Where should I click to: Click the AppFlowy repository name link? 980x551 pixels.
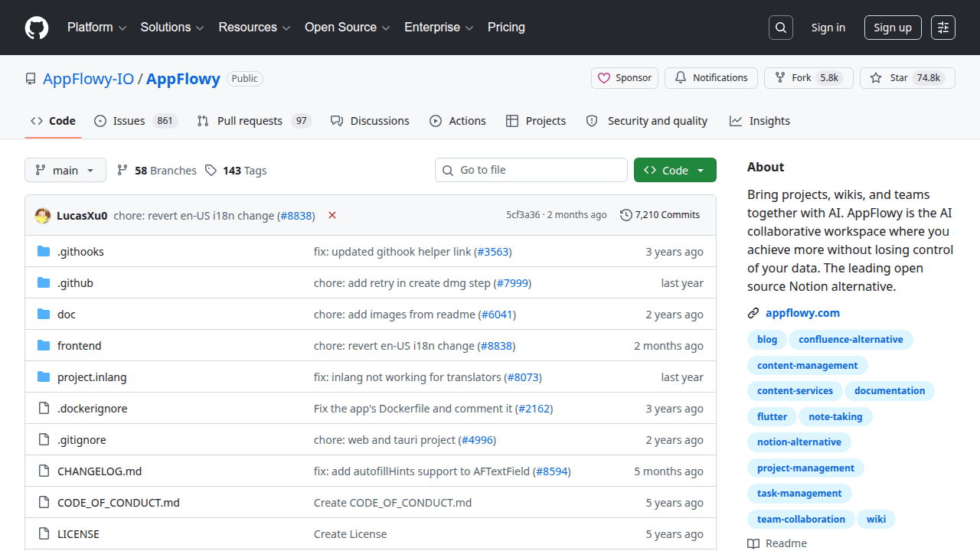click(x=183, y=79)
